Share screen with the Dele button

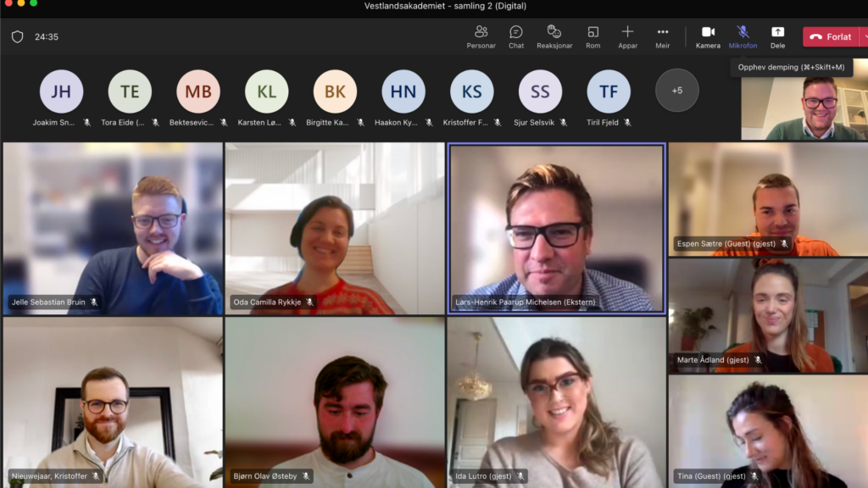click(x=778, y=37)
